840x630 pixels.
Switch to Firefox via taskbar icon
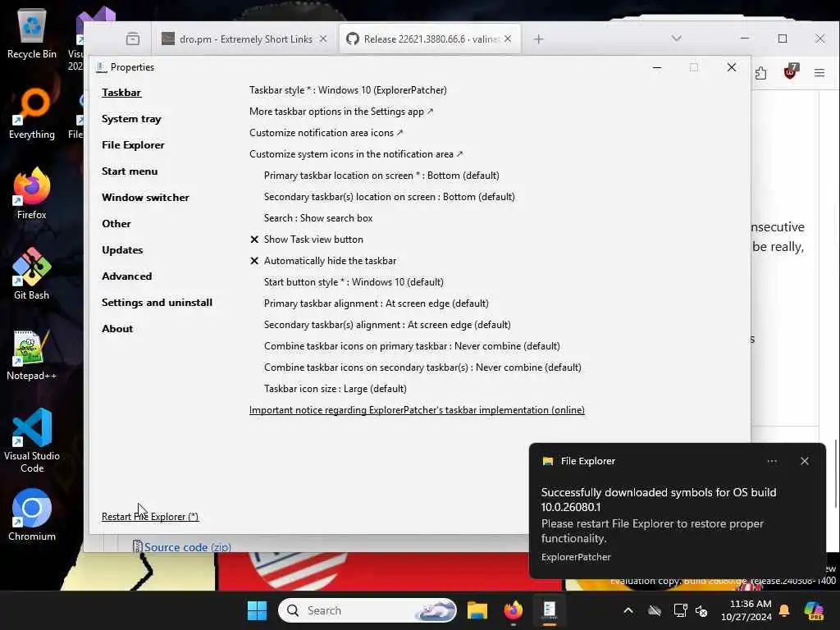pos(514,610)
